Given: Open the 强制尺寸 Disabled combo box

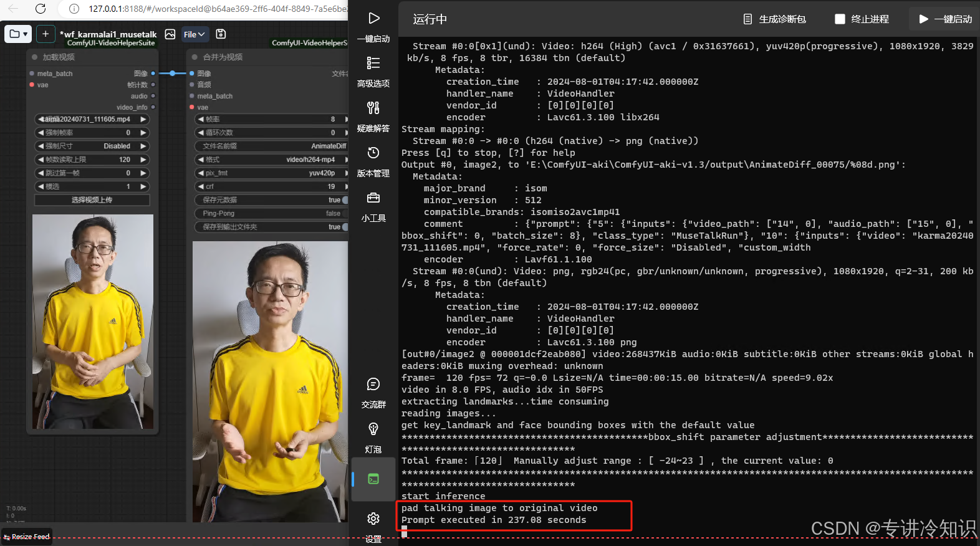Looking at the screenshot, I should click(x=92, y=146).
